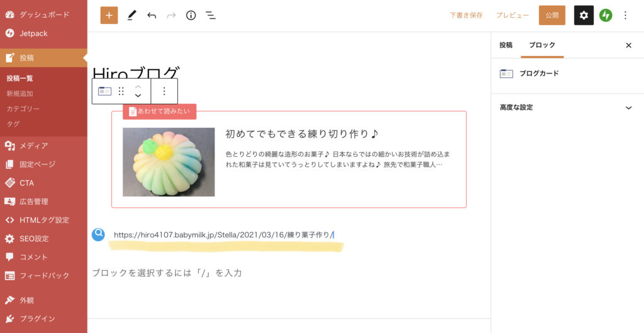This screenshot has width=644, height=333.
Task: Switch to the 投稿 sidebar tab
Action: pos(506,45)
